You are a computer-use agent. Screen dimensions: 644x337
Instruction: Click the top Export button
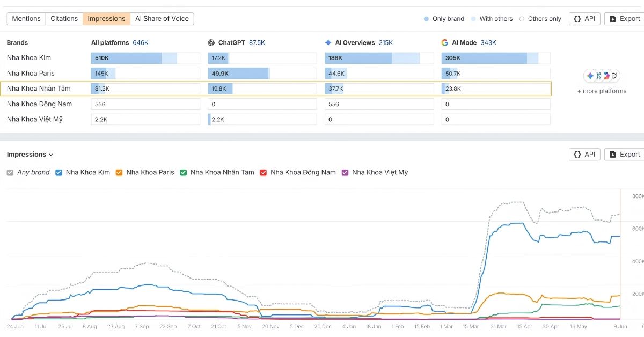click(625, 19)
